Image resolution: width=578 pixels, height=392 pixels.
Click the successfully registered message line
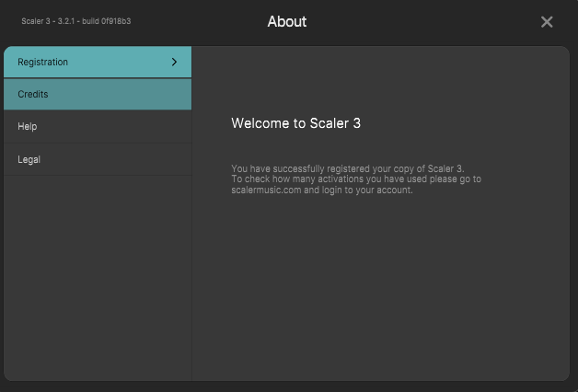point(348,168)
